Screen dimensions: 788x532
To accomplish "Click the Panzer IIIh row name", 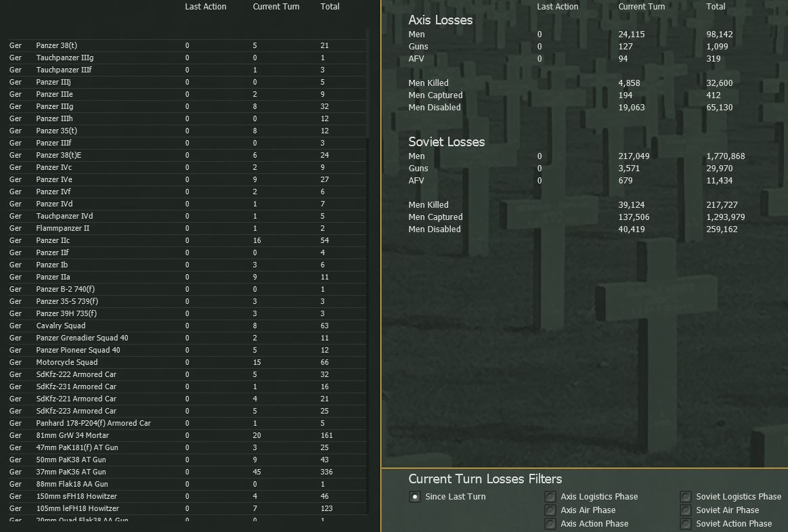I will 54,118.
